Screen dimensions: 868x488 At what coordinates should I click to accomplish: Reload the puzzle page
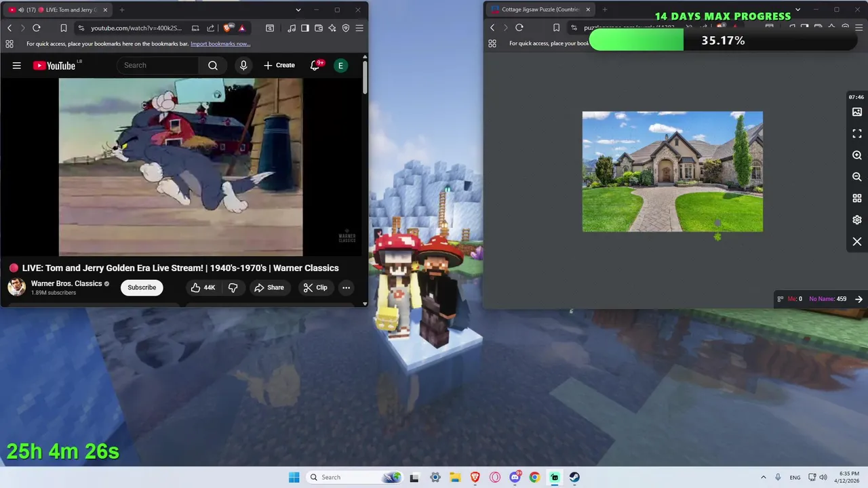point(519,28)
